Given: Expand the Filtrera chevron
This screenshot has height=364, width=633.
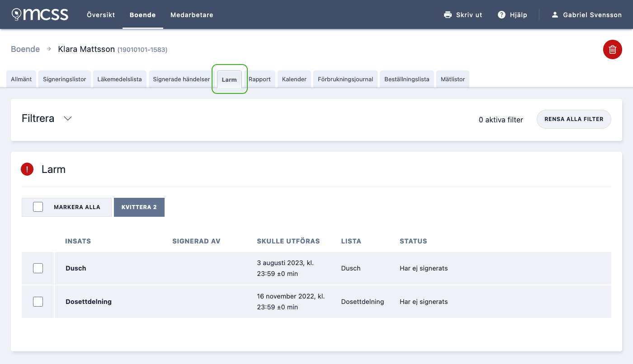Looking at the screenshot, I should point(68,118).
